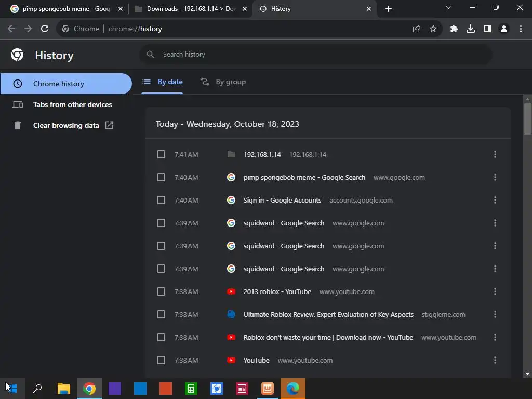Viewport: 532px width, 399px height.
Task: Click the Windows Start button
Action: (12, 389)
